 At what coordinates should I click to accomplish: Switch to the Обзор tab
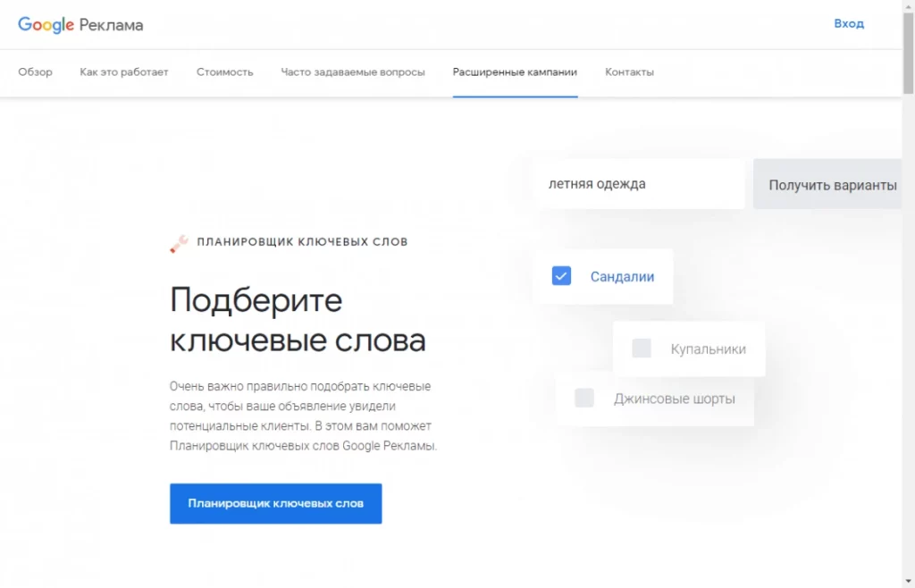[35, 72]
